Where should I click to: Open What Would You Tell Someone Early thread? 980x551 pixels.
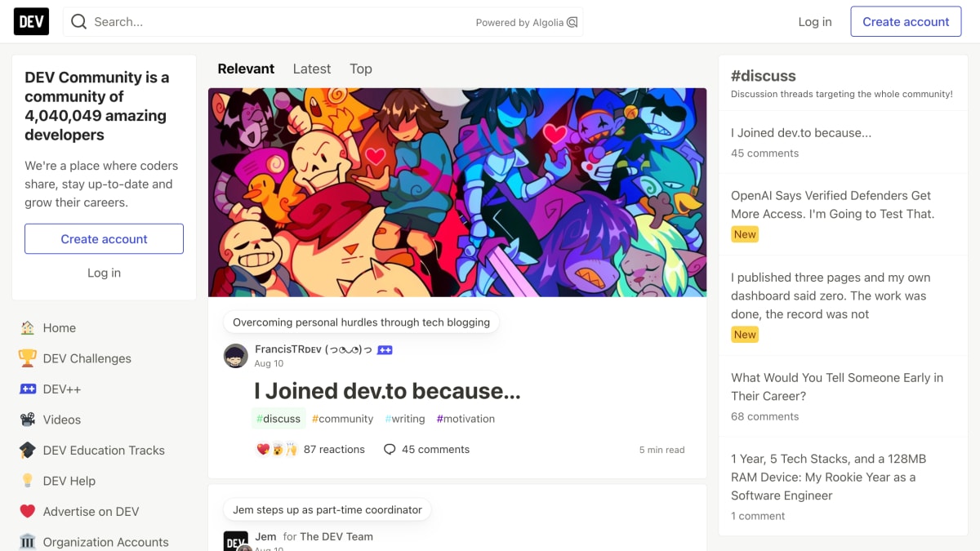point(837,387)
